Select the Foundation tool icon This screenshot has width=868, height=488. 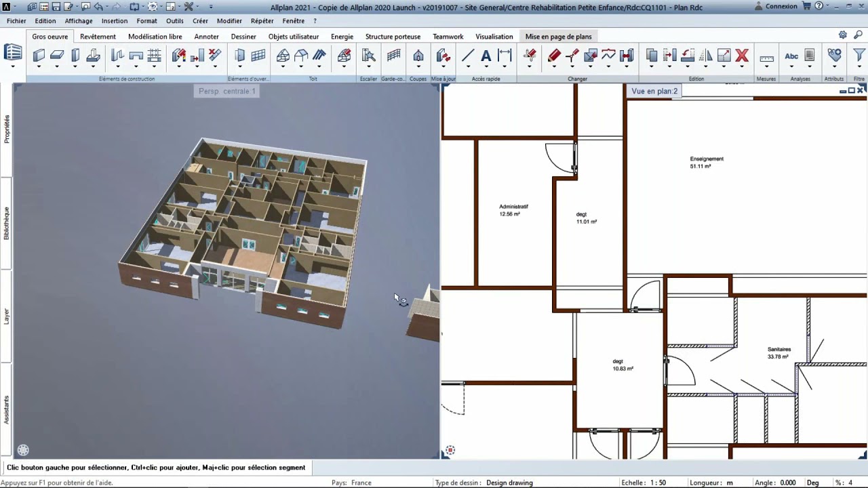(94, 56)
